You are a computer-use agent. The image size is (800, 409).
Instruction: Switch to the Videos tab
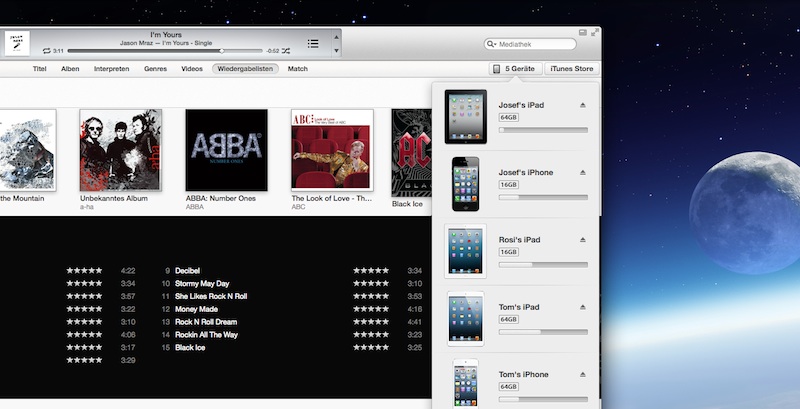click(192, 69)
